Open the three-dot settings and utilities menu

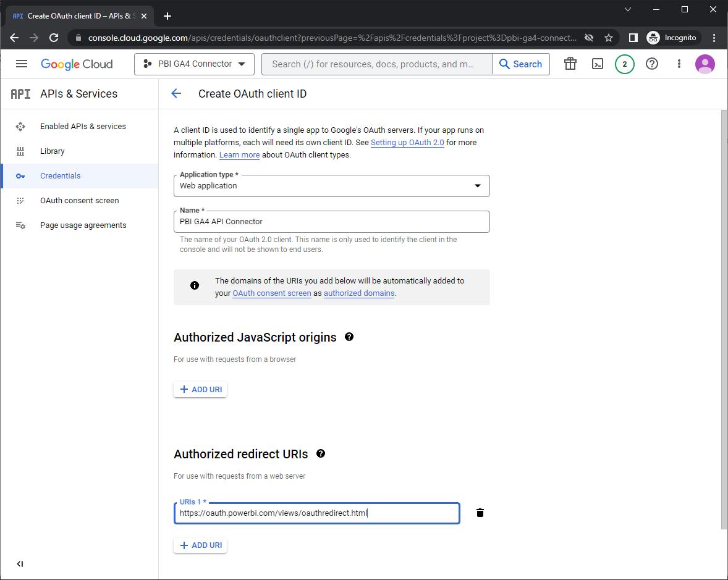679,64
